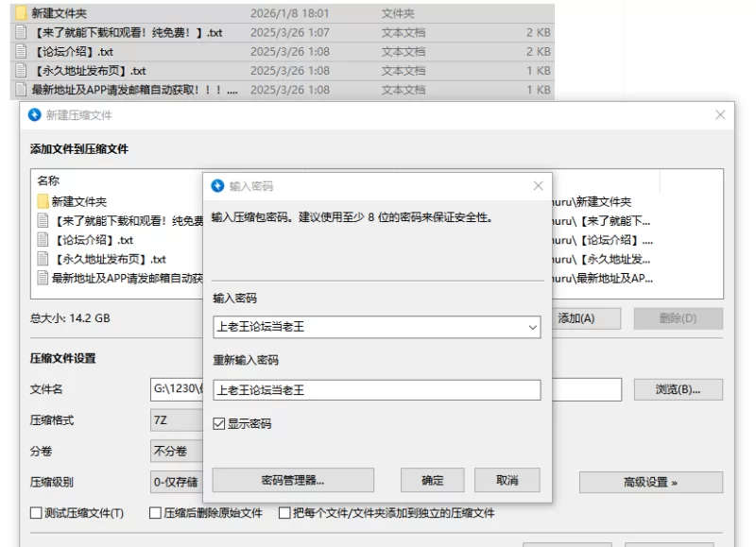Open the 分卷 不分卷 dropdown

point(176,452)
